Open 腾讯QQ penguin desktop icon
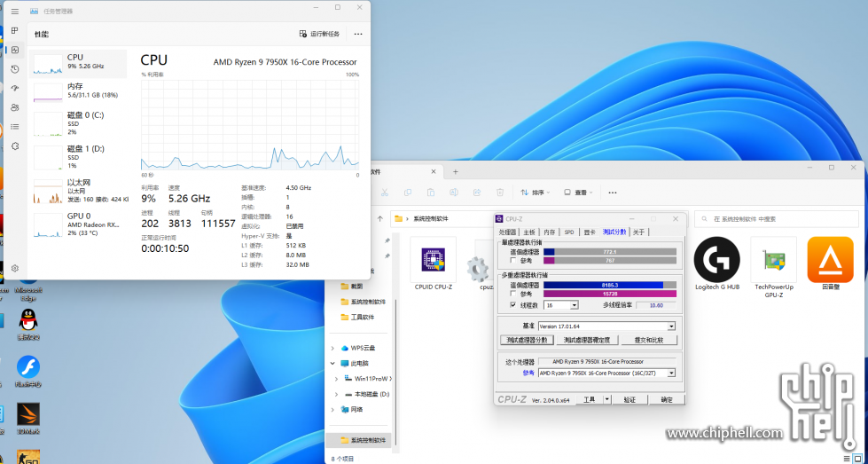 point(27,325)
